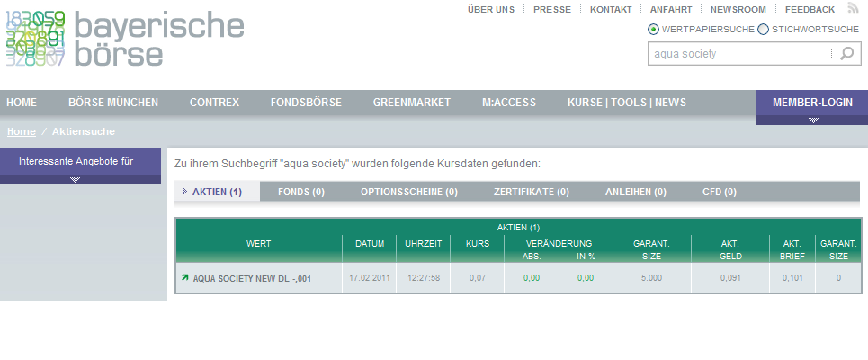Open the GREENMARKET menu
Screen dimensions: 868x360
[412, 103]
